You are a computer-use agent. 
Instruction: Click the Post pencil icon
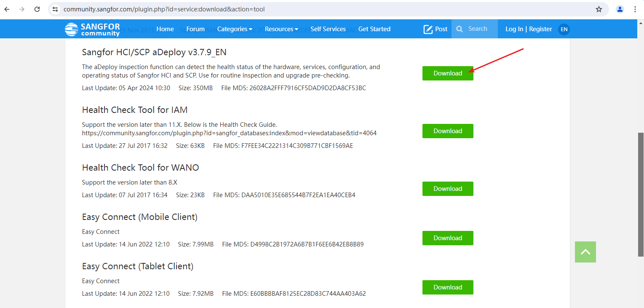(428, 29)
